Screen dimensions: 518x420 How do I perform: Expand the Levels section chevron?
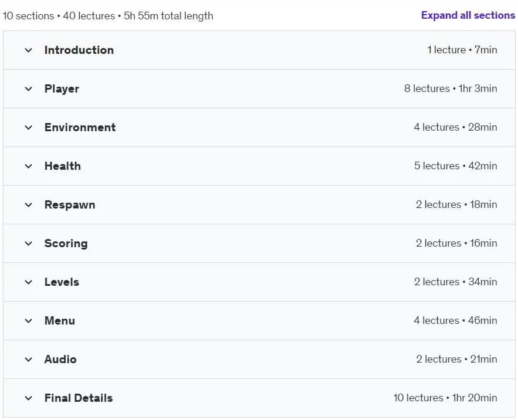(x=28, y=282)
